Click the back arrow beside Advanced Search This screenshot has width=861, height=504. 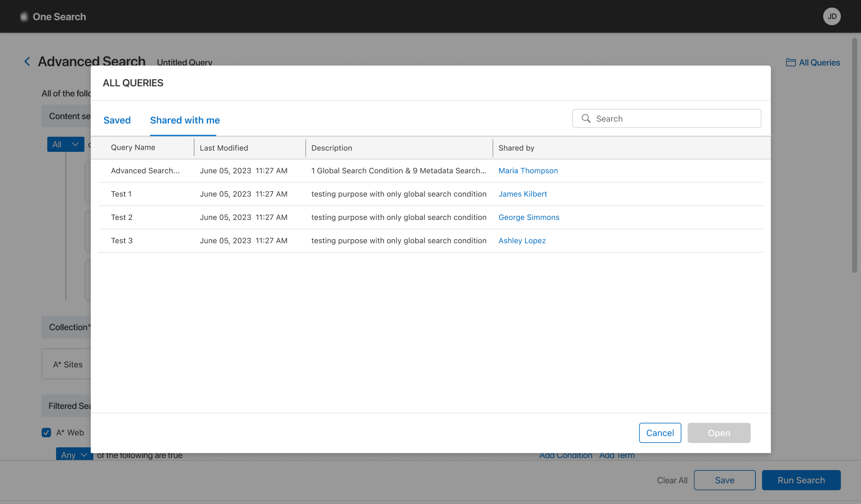pyautogui.click(x=27, y=61)
